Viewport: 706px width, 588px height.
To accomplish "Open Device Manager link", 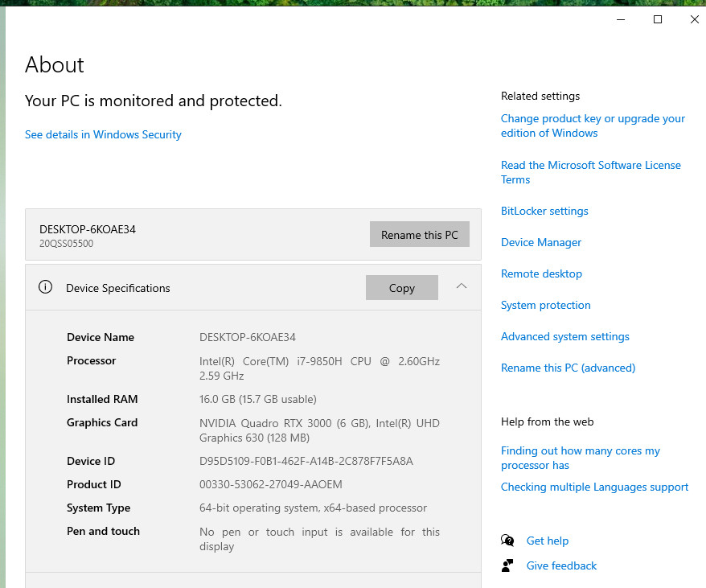I will (541, 242).
